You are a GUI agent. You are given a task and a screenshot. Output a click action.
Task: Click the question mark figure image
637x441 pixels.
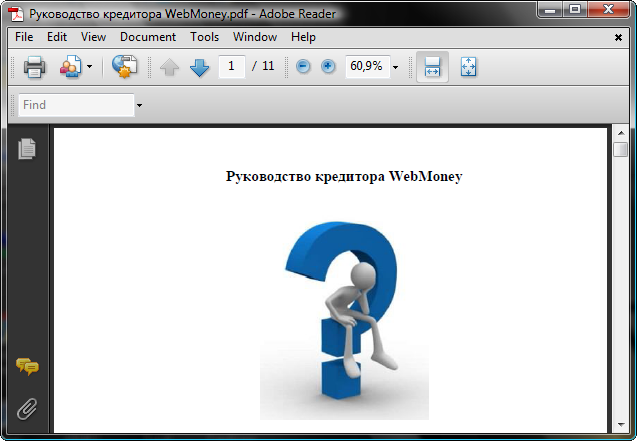pos(344,320)
